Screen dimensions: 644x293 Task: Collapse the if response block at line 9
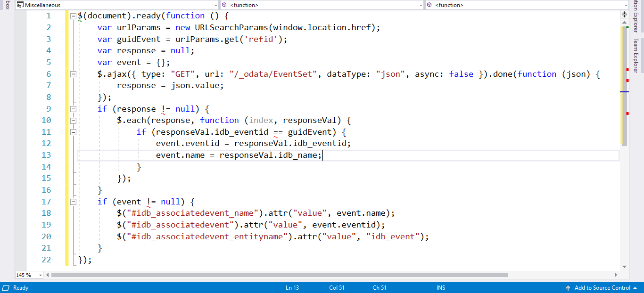click(x=73, y=109)
